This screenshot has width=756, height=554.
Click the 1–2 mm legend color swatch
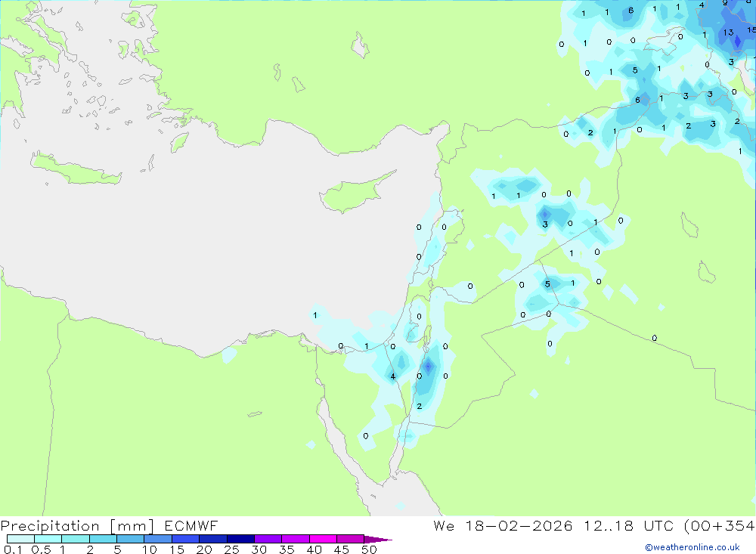(75, 539)
